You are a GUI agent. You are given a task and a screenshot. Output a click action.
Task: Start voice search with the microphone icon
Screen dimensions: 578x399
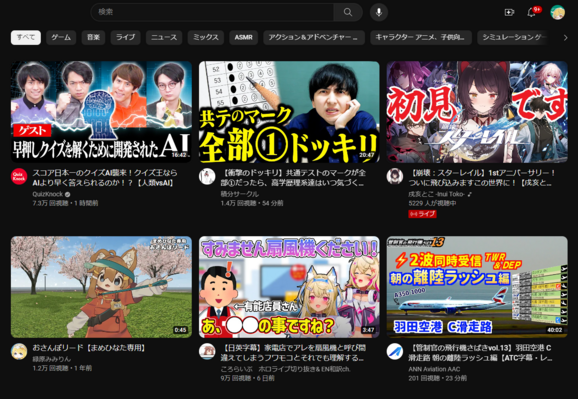[379, 12]
